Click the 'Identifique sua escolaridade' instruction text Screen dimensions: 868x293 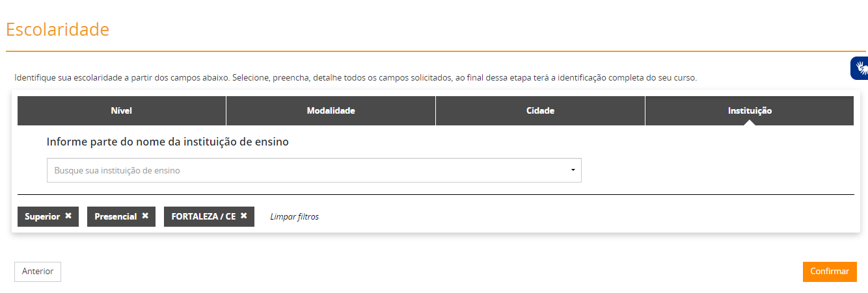click(355, 78)
